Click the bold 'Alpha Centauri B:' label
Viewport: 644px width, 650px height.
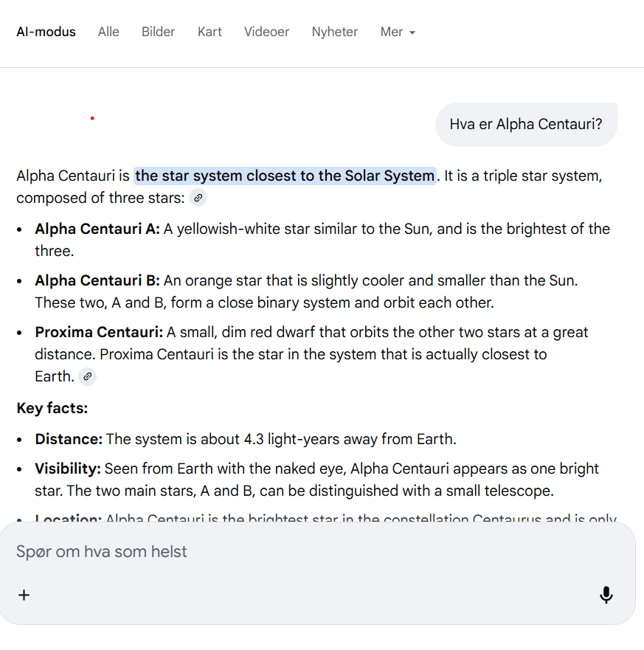coord(97,280)
